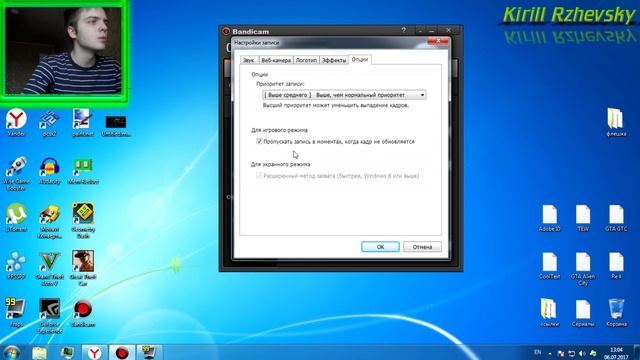Open File Explorer from the taskbar
Screen dimensions: 640x360
pos(40,352)
